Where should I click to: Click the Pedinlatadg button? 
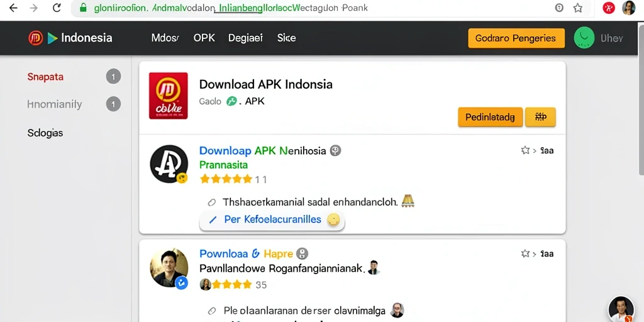[490, 117]
